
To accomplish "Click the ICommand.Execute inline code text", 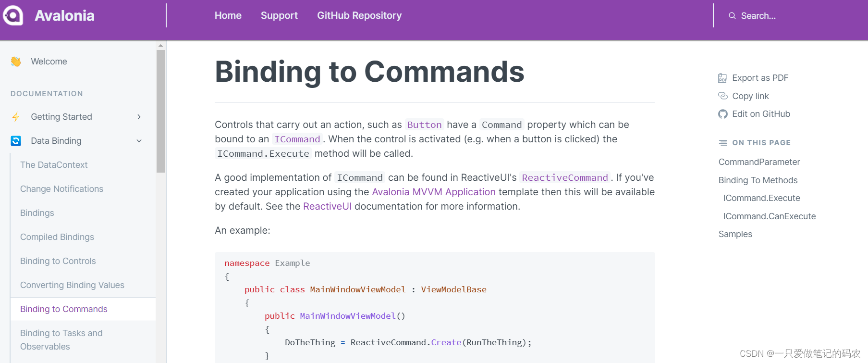I will (263, 154).
